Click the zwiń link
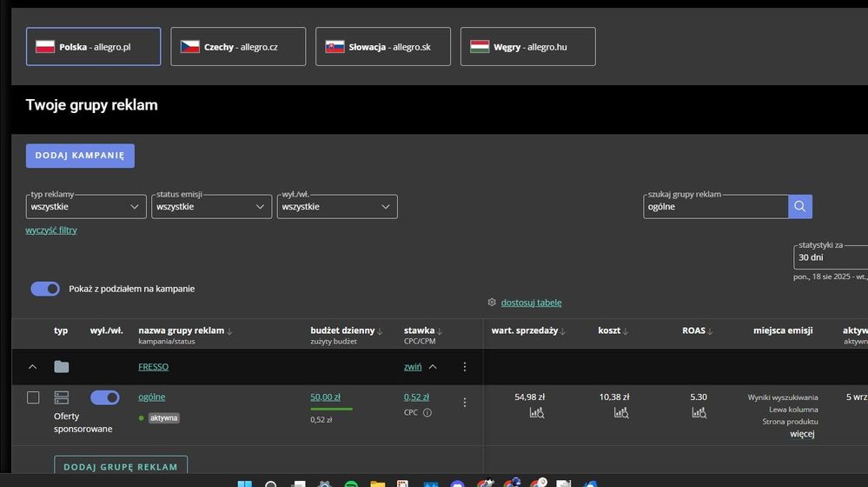Image resolution: width=868 pixels, height=487 pixels. tap(413, 366)
